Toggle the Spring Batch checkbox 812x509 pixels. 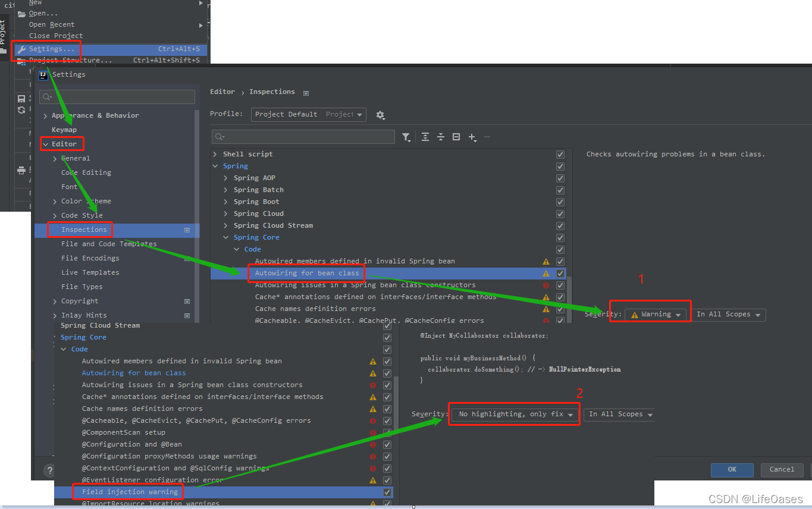coord(560,190)
